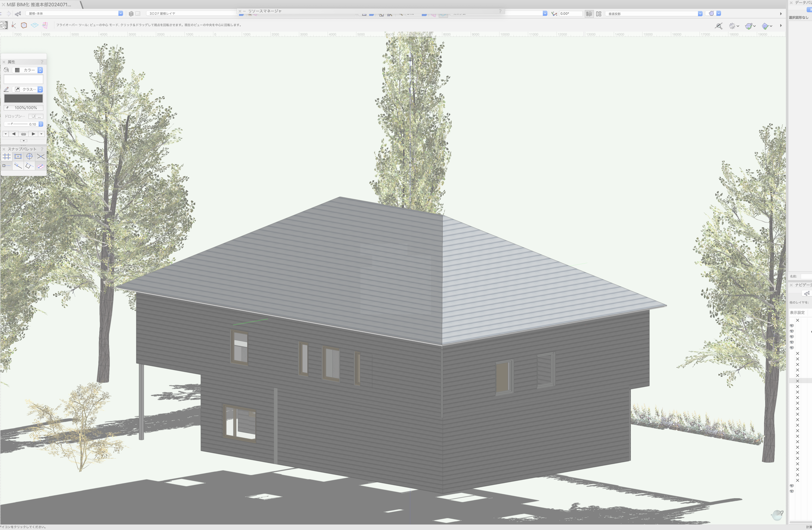Click the dark gray pen color swatch
The height and width of the screenshot is (530, 812).
24,98
